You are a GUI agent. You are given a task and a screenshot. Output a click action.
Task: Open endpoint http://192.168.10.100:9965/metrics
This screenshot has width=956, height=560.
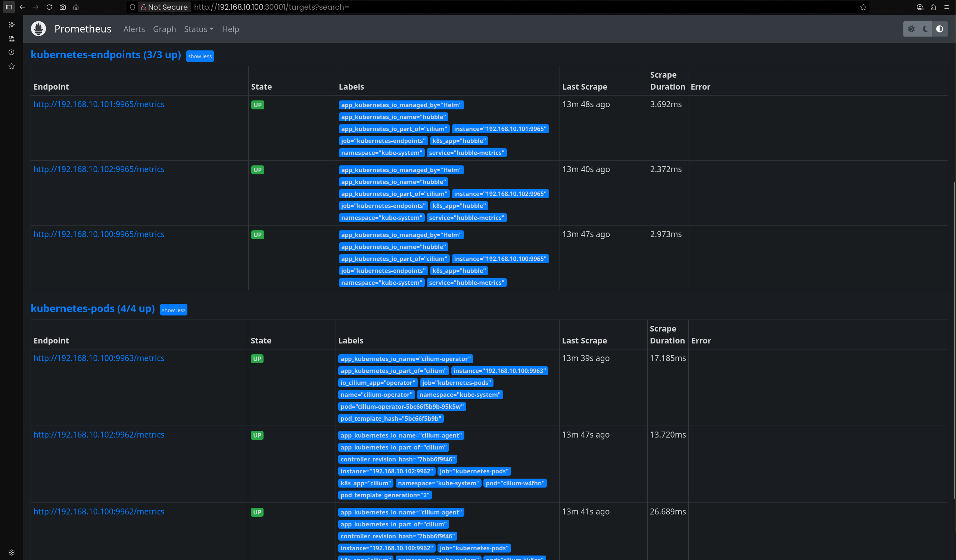point(99,234)
